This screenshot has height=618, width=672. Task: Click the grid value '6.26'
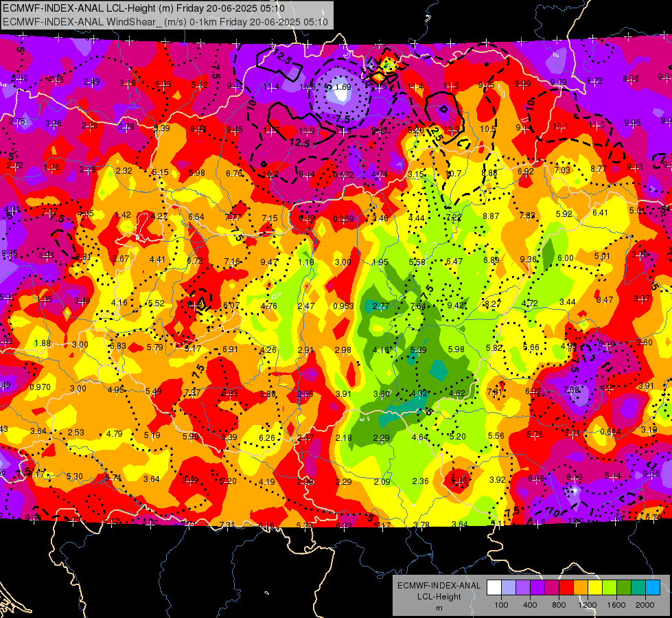point(267,437)
